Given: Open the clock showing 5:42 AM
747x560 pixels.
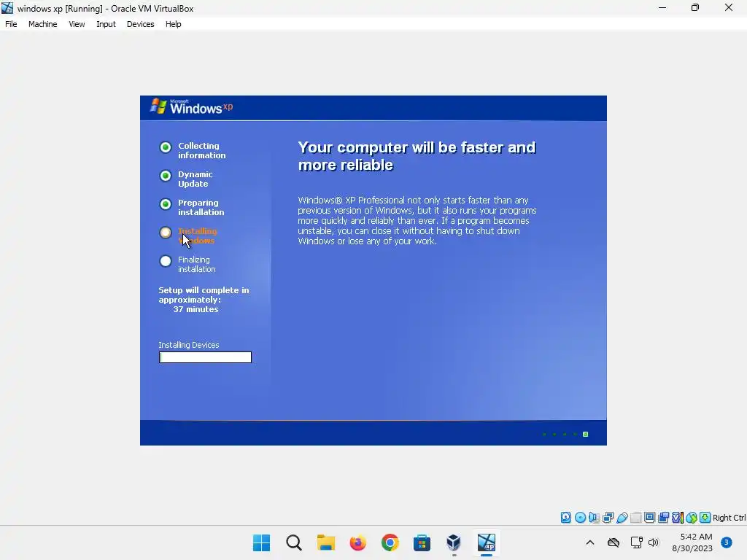Looking at the screenshot, I should point(692,542).
